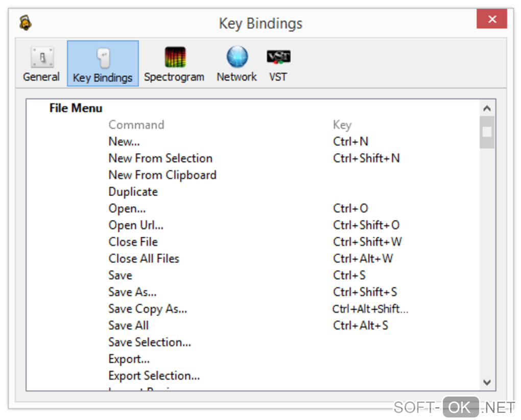
Task: Choose the Duplicate command entry
Action: (133, 192)
